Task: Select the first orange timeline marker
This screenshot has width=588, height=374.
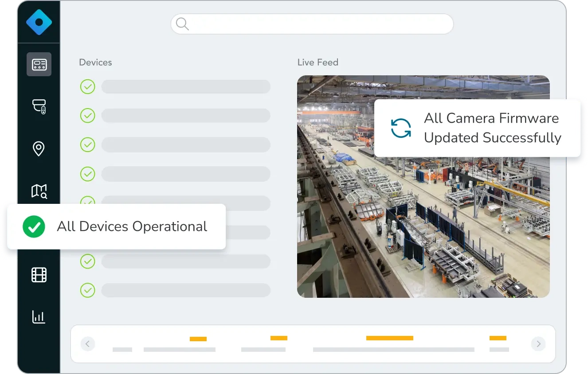Action: [198, 339]
